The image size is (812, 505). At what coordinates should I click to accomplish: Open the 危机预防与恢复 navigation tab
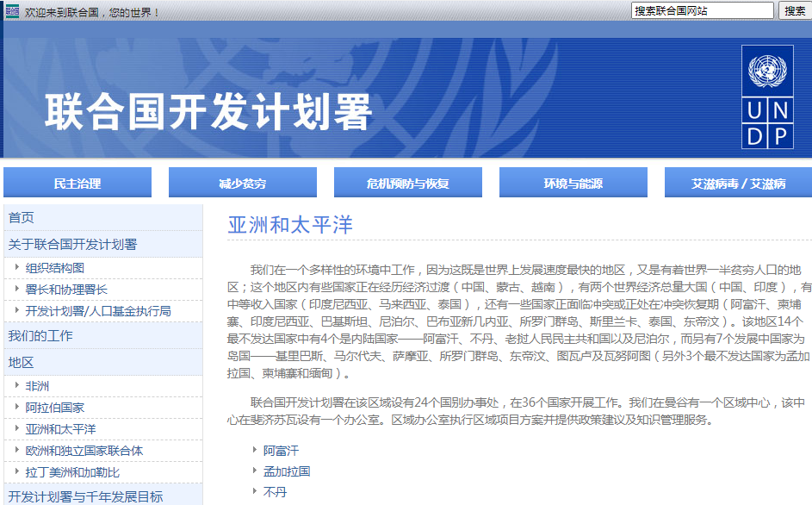(x=407, y=183)
